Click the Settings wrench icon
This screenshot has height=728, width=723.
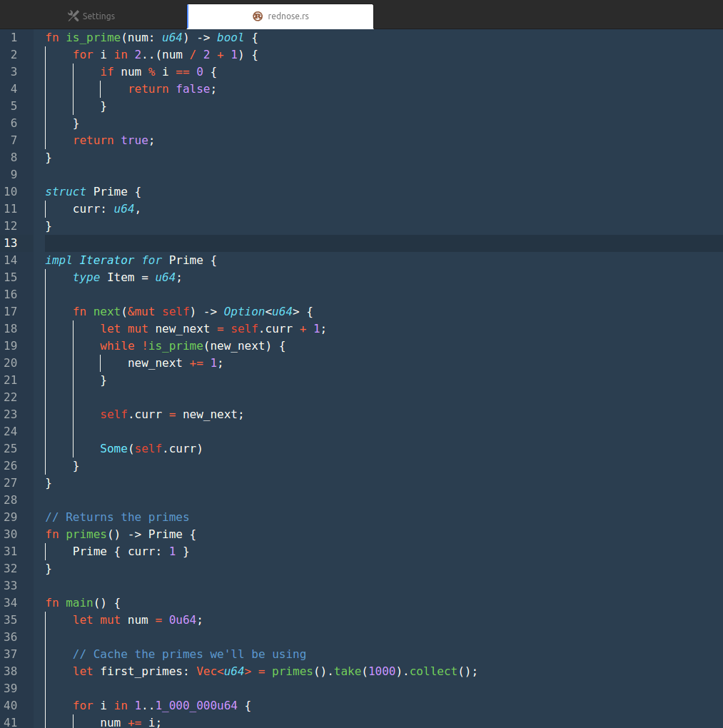[74, 16]
